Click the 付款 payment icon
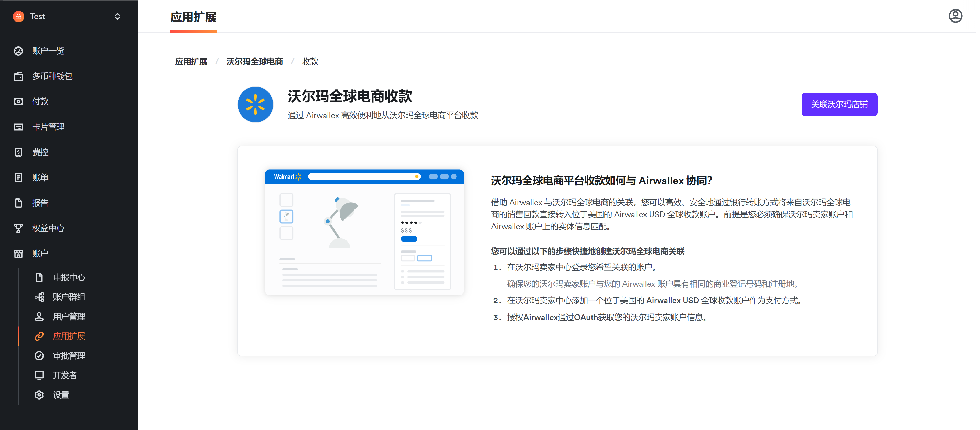 click(18, 102)
